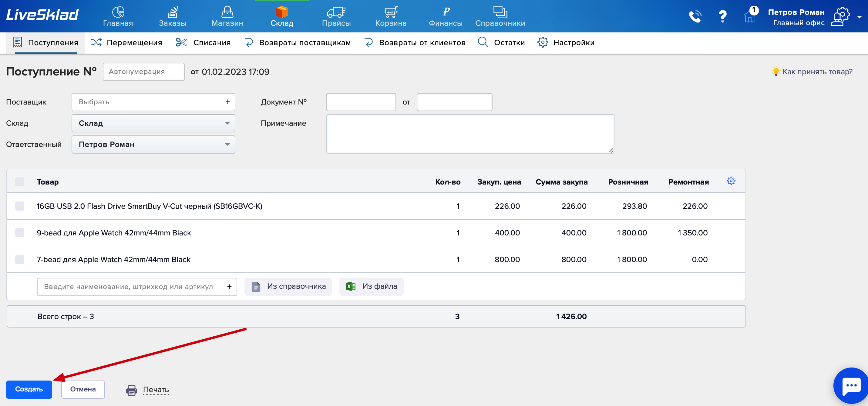Open the warehouse Настройки tab
Screen dimensions: 868x406
point(566,42)
